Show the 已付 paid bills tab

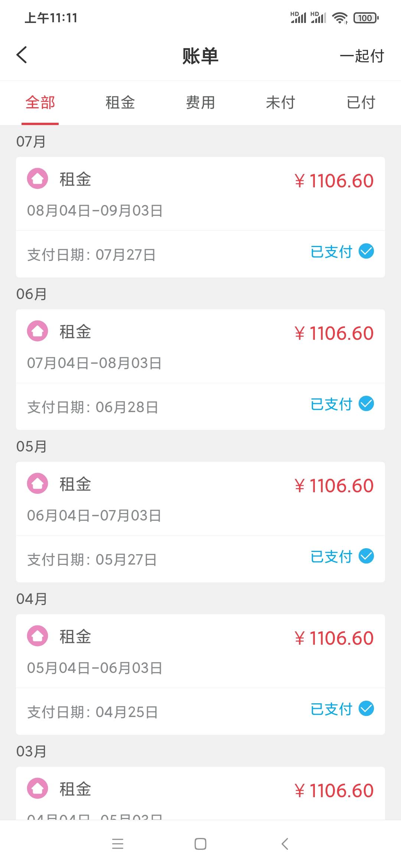coord(361,103)
